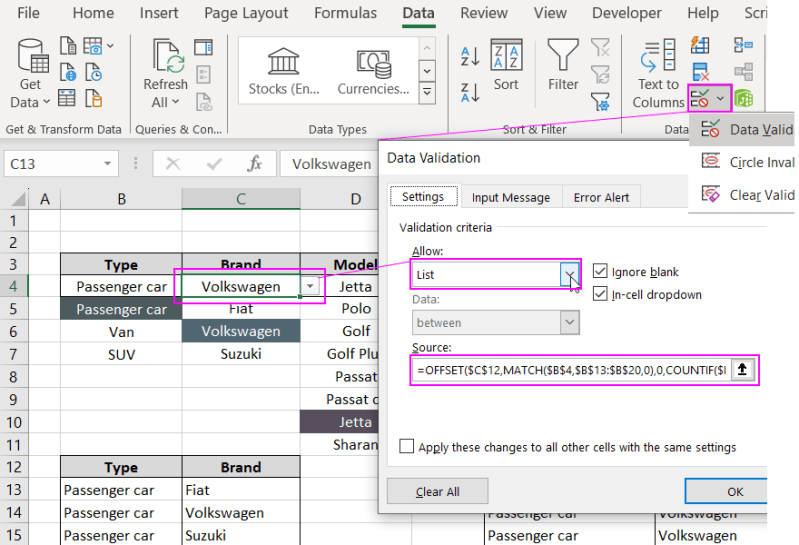Confirm the dialog with OK
799x545 pixels.
[728, 492]
